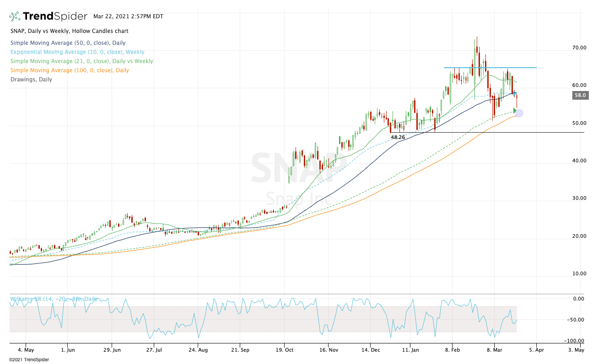Toggle the Exponential Moving Average 10 Weekly legend
This screenshot has height=364, width=598.
pyautogui.click(x=77, y=52)
